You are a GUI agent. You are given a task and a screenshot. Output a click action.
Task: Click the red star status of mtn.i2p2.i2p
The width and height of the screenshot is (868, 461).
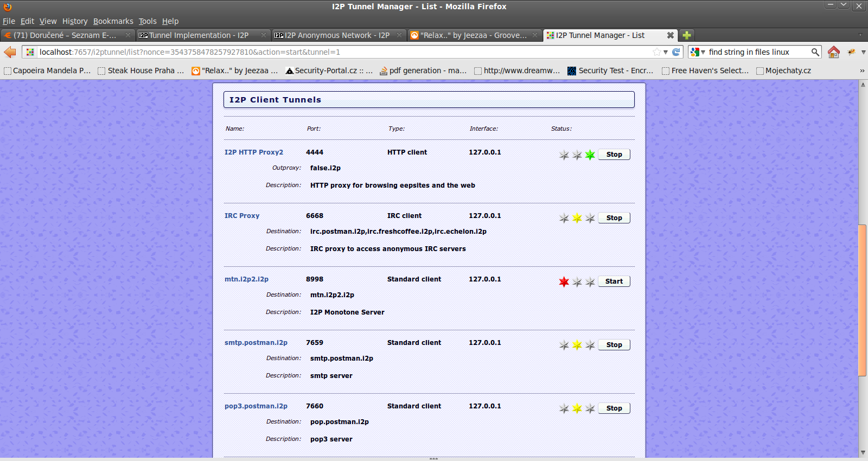(x=564, y=281)
